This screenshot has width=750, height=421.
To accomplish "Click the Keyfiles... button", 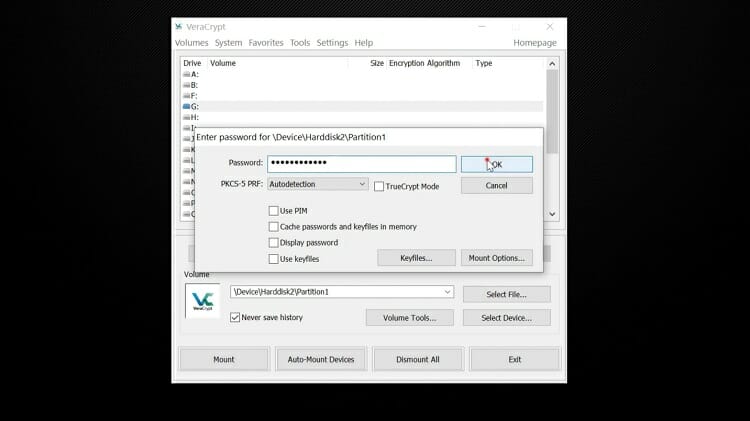I will point(416,258).
